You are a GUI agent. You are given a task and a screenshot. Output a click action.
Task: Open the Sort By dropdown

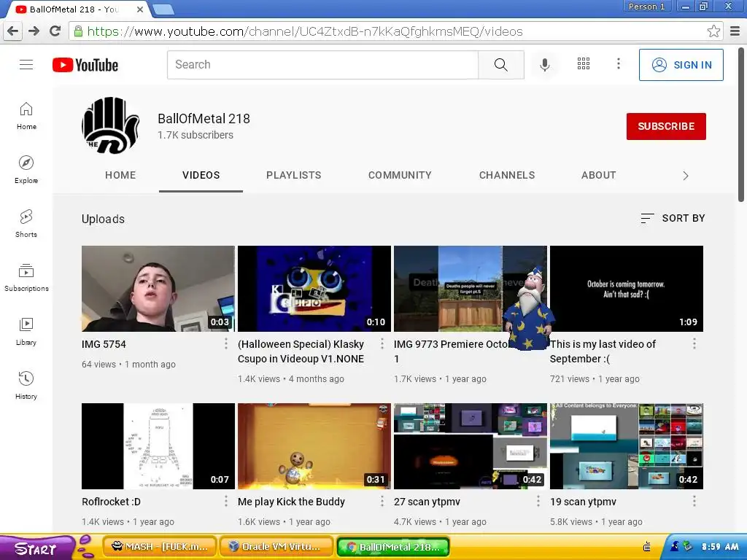(673, 218)
